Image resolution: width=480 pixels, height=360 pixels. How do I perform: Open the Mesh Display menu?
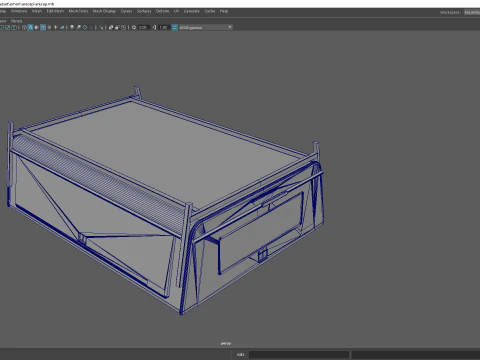pyautogui.click(x=104, y=11)
